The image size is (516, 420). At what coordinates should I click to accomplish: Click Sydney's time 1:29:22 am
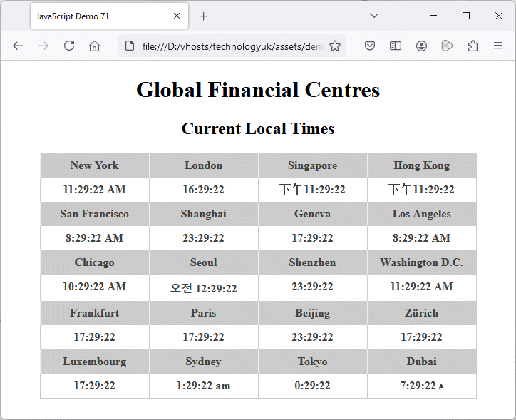[x=204, y=386]
